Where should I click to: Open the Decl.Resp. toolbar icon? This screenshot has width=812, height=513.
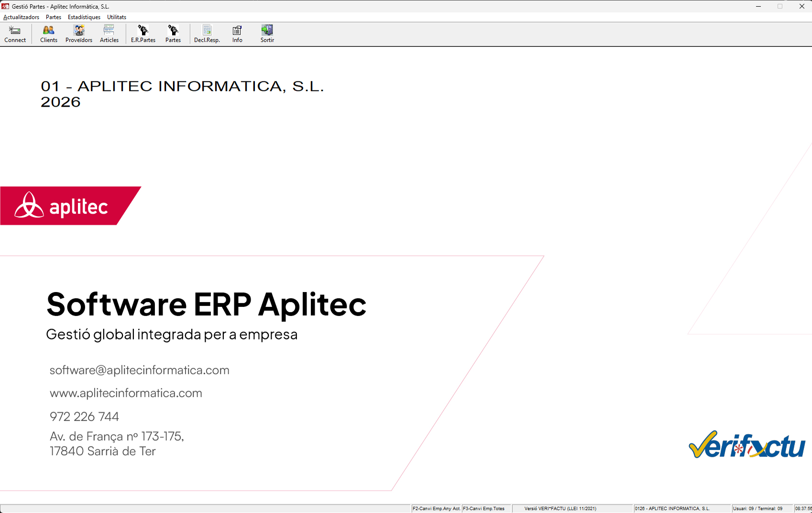coord(207,34)
